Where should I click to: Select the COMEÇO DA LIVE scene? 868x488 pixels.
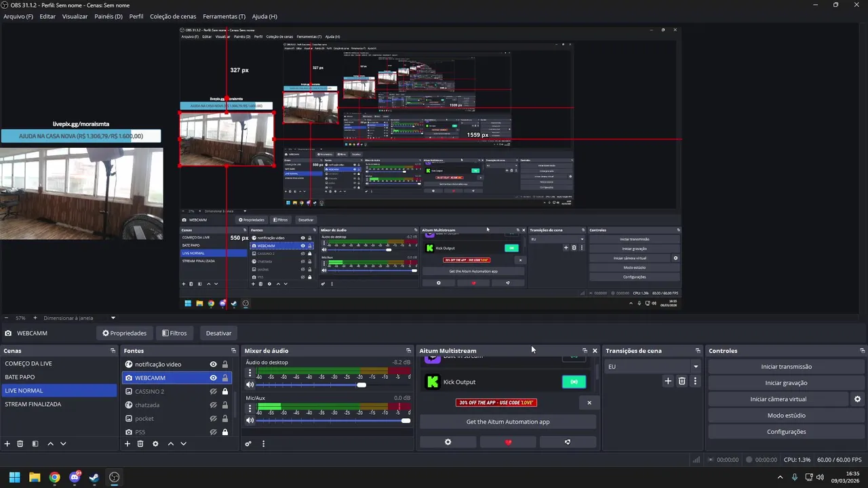click(x=59, y=363)
